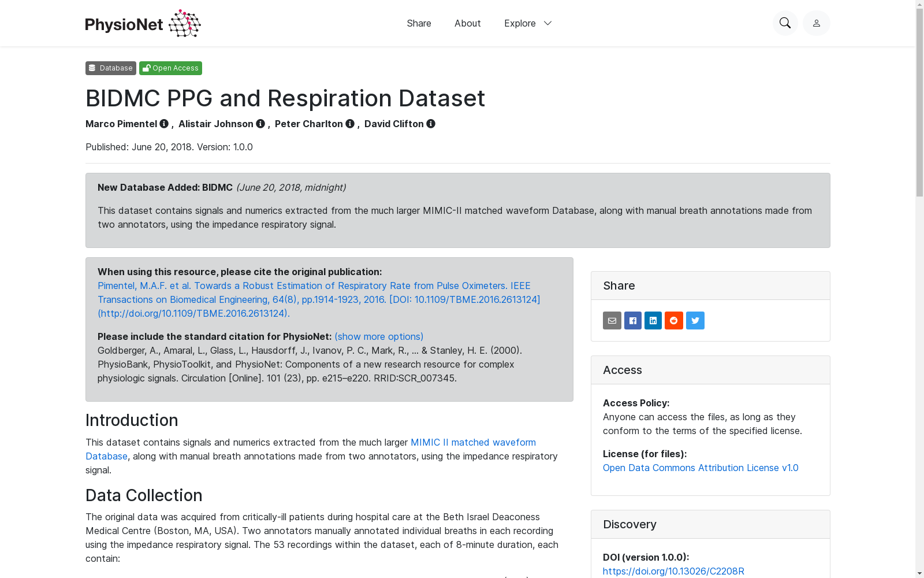Share via the email envelope icon
Image resolution: width=924 pixels, height=578 pixels.
[612, 320]
